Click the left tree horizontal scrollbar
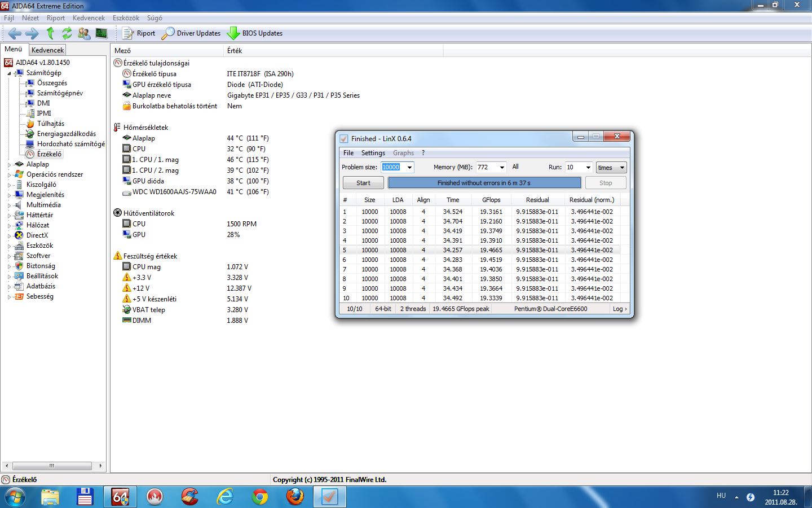 pyautogui.click(x=52, y=466)
